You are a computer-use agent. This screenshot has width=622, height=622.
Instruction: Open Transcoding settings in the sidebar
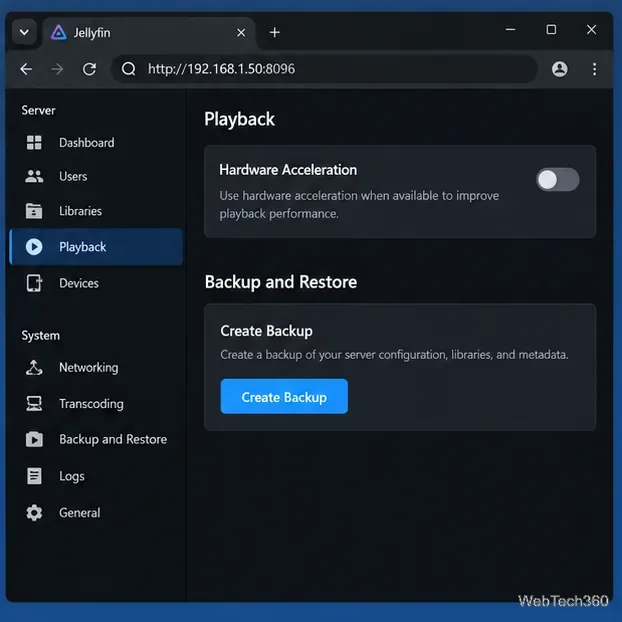click(96, 404)
